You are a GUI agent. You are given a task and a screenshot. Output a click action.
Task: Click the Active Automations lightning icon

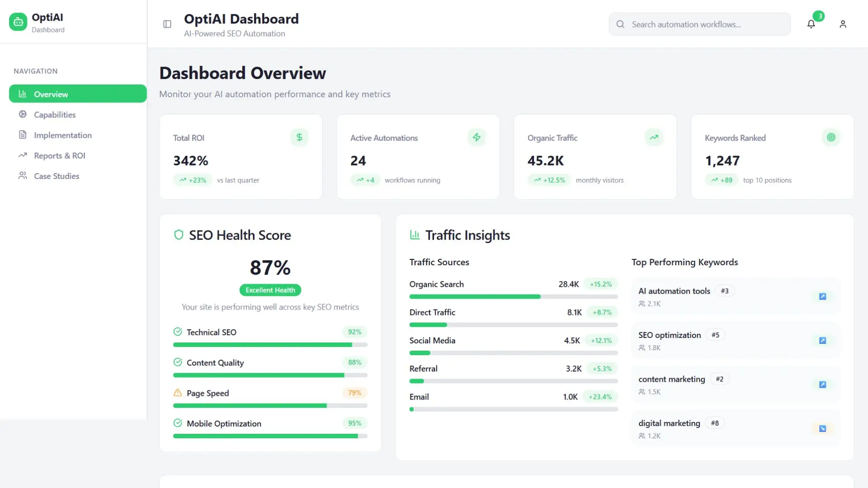tap(476, 137)
